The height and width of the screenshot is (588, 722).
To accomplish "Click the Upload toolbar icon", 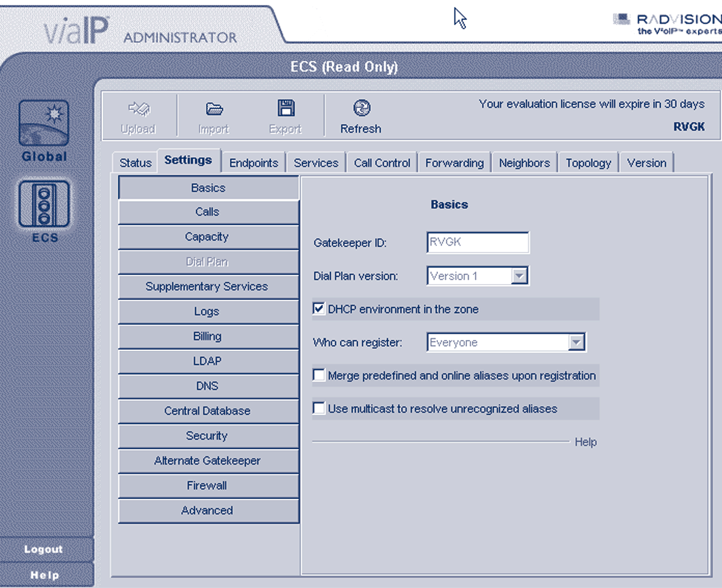I will coord(138,109).
